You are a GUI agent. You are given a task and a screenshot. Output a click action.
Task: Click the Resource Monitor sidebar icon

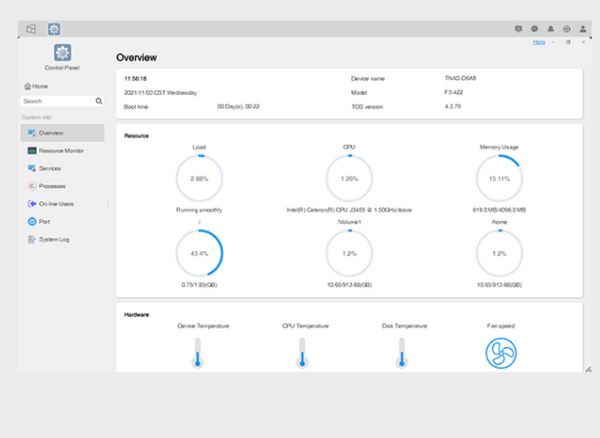click(x=32, y=151)
